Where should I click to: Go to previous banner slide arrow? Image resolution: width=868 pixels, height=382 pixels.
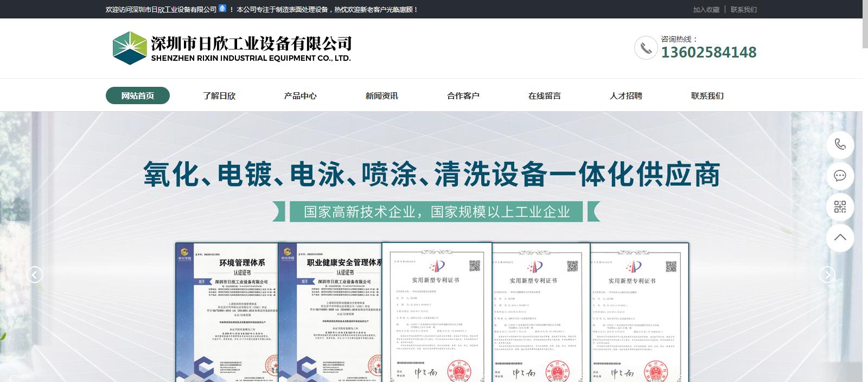point(35,275)
